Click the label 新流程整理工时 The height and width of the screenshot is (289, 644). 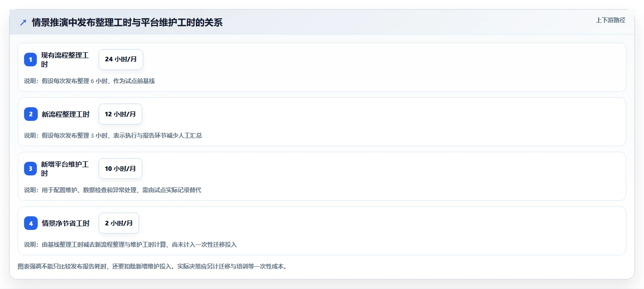click(x=65, y=115)
